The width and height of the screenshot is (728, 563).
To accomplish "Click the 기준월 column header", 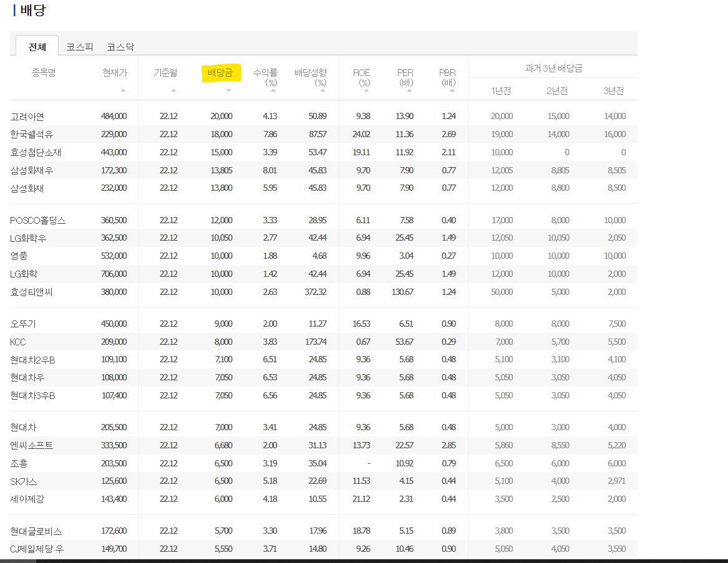I will tap(165, 72).
